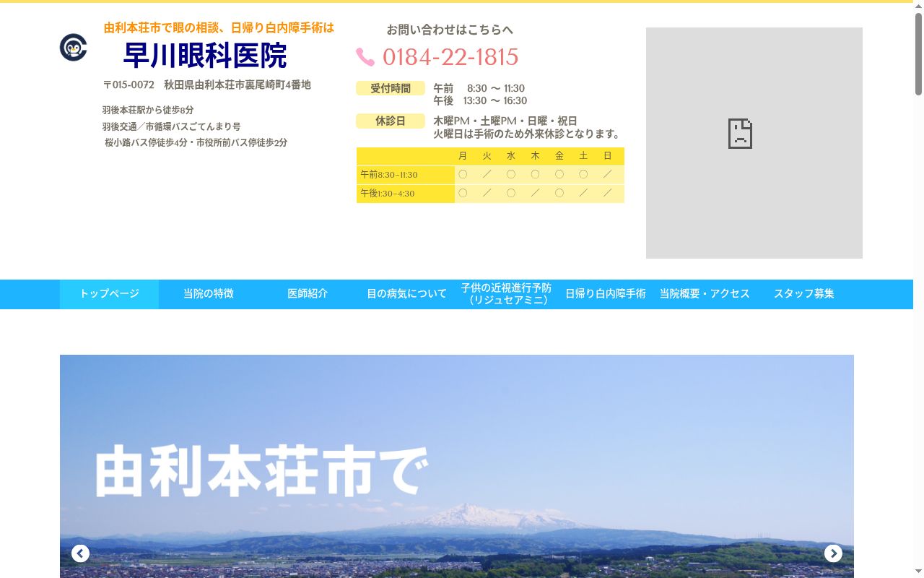
Task: Click the 午前 8:30 〜 11:30 reception time
Action: 479,89
